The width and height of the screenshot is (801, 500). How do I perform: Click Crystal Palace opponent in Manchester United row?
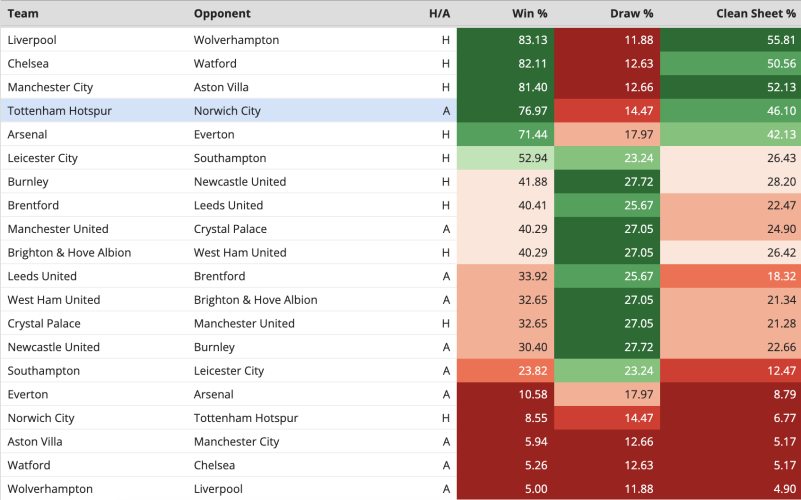[x=230, y=229]
